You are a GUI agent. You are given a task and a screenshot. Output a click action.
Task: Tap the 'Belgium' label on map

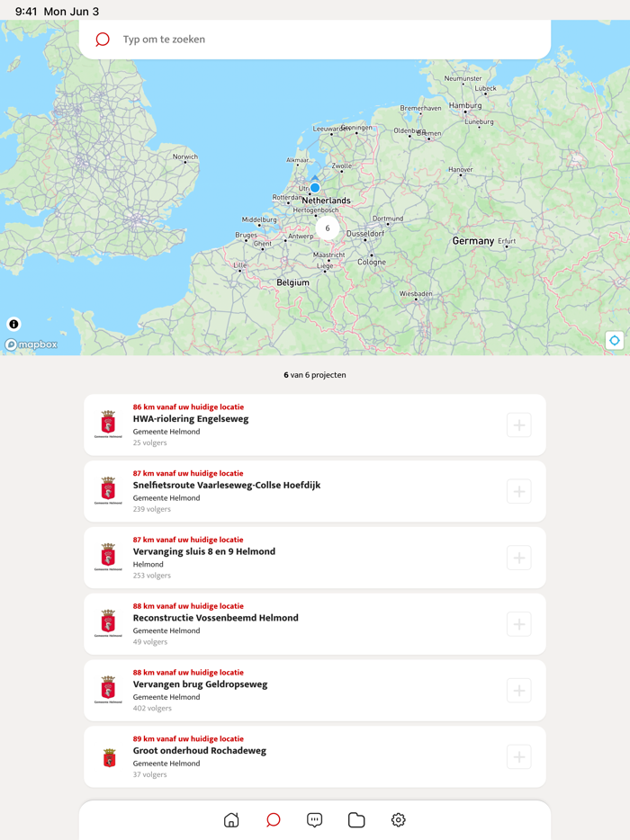click(292, 282)
